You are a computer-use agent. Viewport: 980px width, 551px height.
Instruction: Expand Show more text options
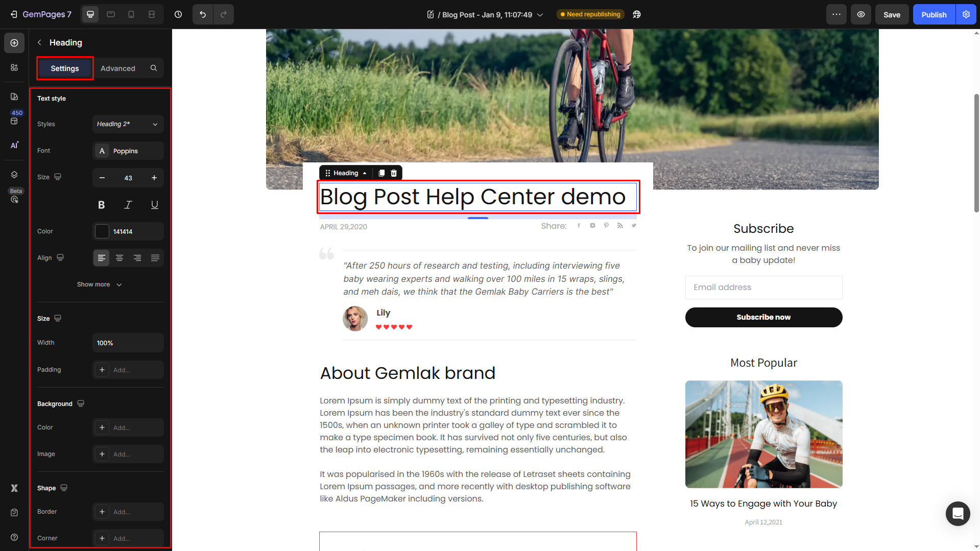point(100,284)
